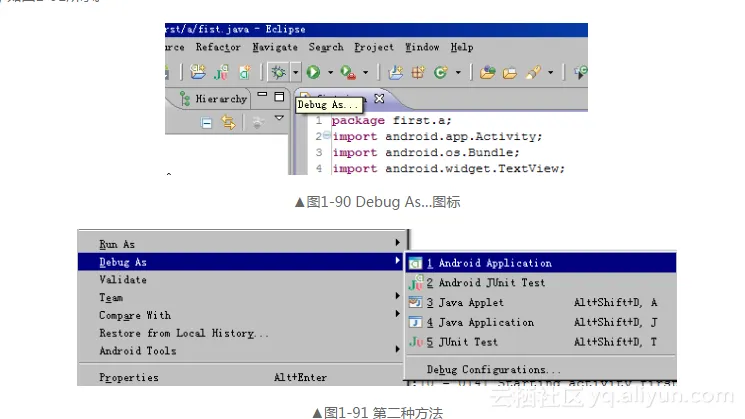Image resolution: width=745 pixels, height=419 pixels.
Task: Expand the Compare With submenu
Action: pos(240,315)
